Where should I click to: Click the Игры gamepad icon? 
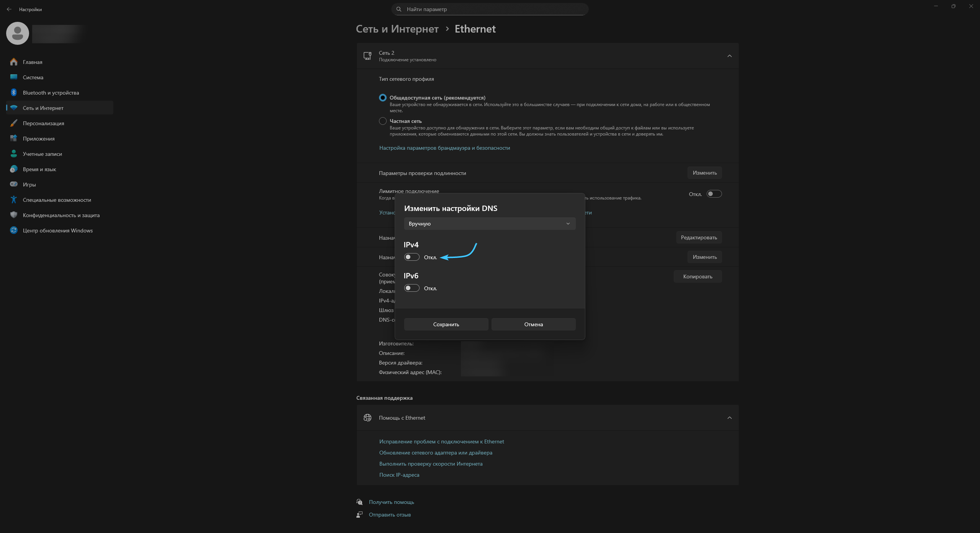[x=14, y=184]
